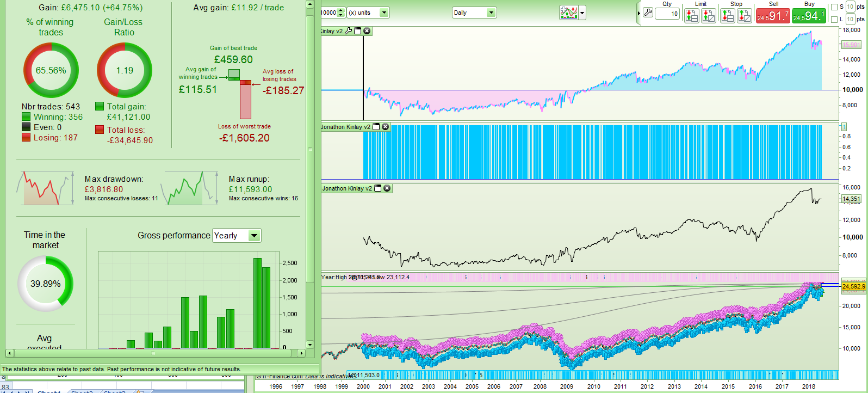
Task: Open the dropdown arrow beside the indicators icon
Action: pyautogui.click(x=582, y=13)
